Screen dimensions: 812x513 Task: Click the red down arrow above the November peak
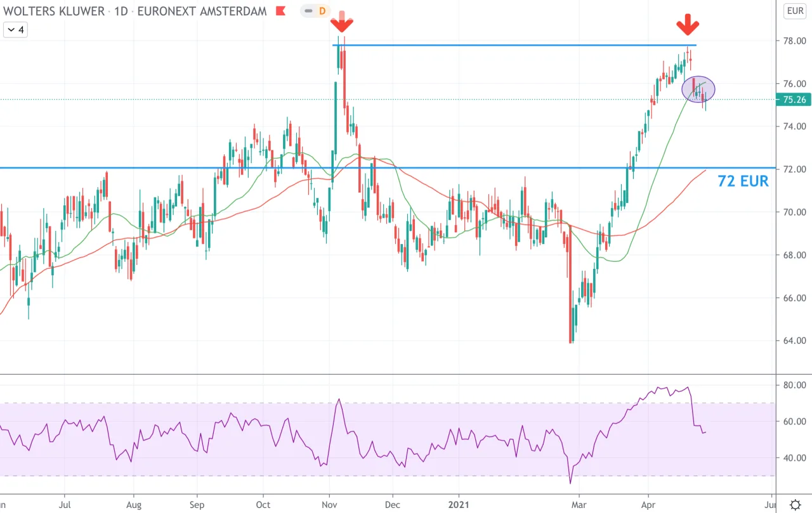coord(342,22)
